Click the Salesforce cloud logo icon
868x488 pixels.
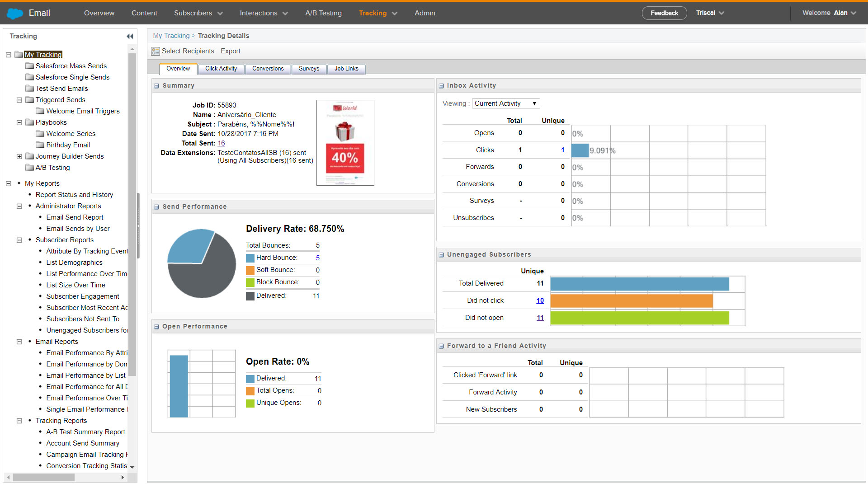(x=15, y=14)
